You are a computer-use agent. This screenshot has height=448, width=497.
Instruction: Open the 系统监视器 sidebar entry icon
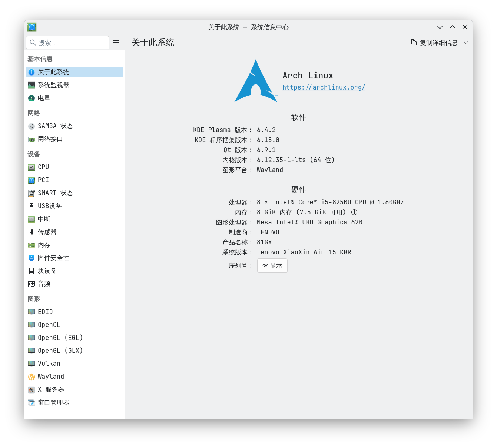click(x=32, y=85)
